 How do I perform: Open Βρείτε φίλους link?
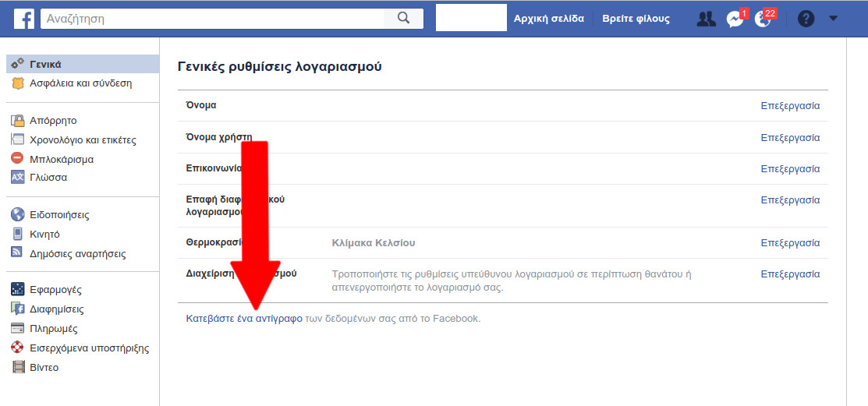pos(636,19)
